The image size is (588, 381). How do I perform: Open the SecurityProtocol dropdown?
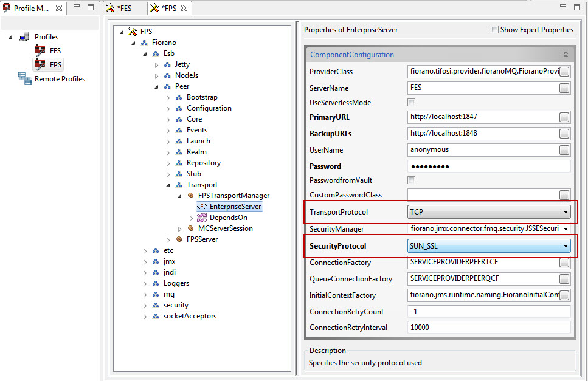pos(489,245)
